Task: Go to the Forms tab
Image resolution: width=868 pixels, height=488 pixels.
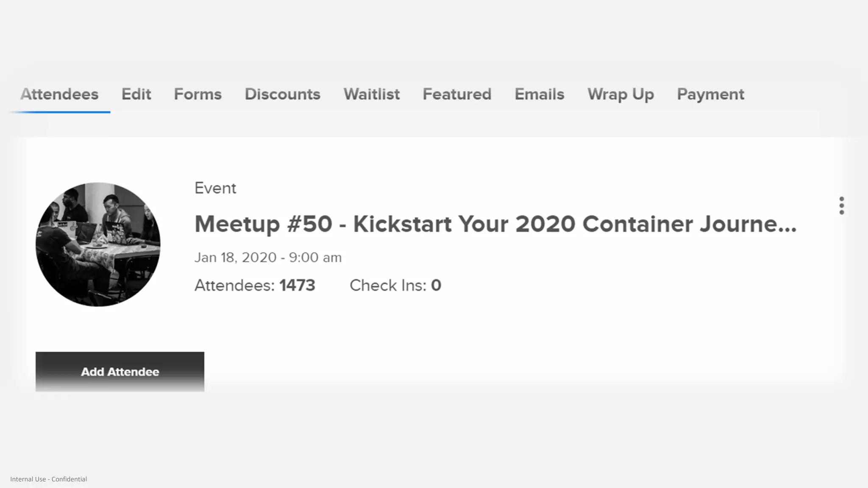Action: click(198, 94)
